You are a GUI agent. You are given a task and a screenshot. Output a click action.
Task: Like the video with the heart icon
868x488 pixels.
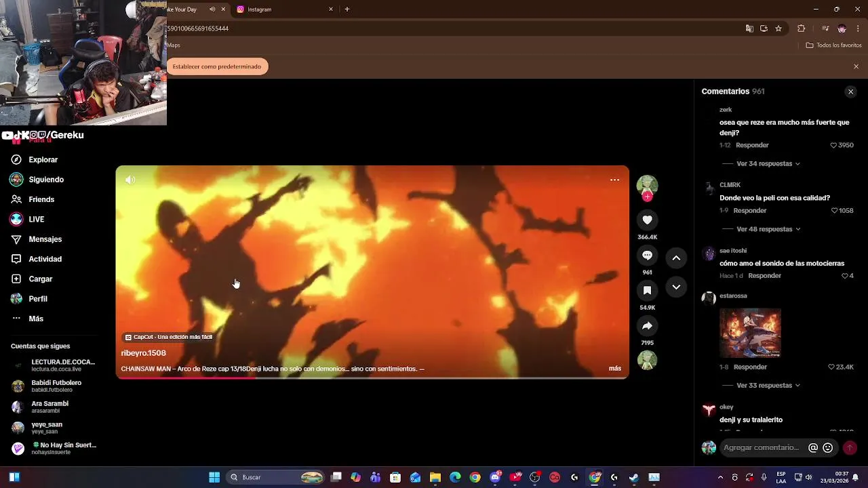pyautogui.click(x=647, y=220)
